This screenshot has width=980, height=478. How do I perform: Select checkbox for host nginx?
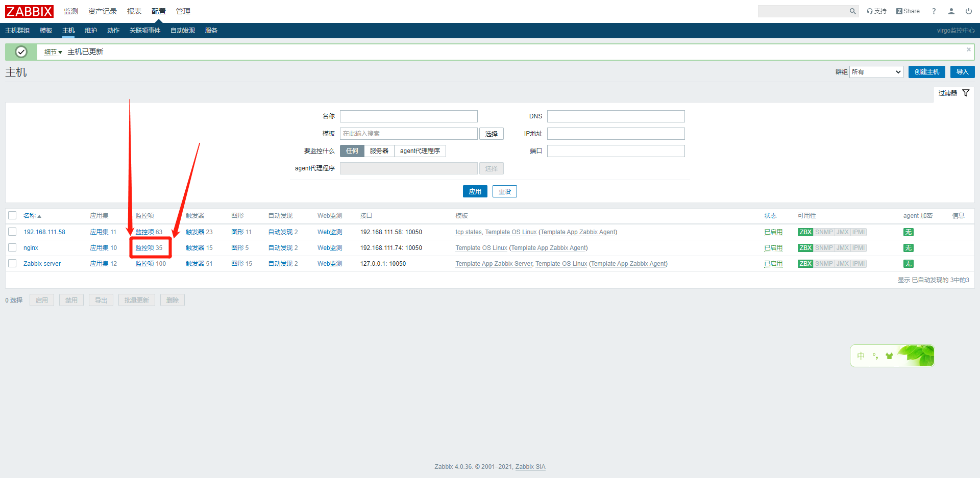click(x=13, y=248)
